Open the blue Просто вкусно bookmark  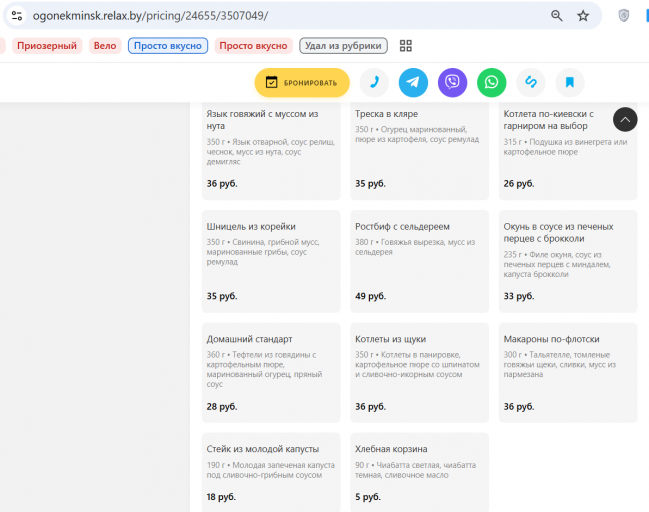[168, 46]
